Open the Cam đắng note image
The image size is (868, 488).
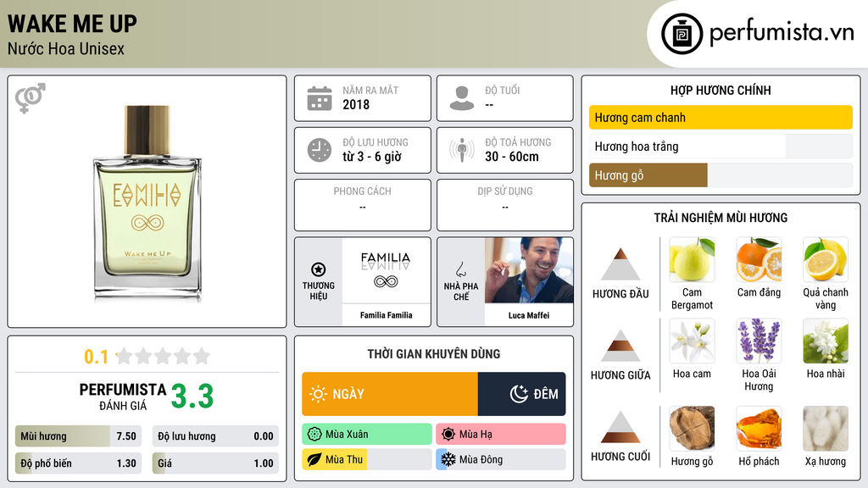point(759,259)
